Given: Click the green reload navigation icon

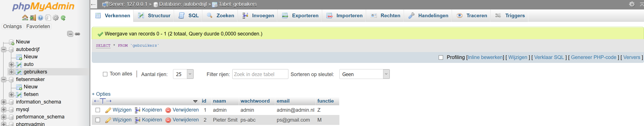Looking at the screenshot, I should [x=63, y=18].
